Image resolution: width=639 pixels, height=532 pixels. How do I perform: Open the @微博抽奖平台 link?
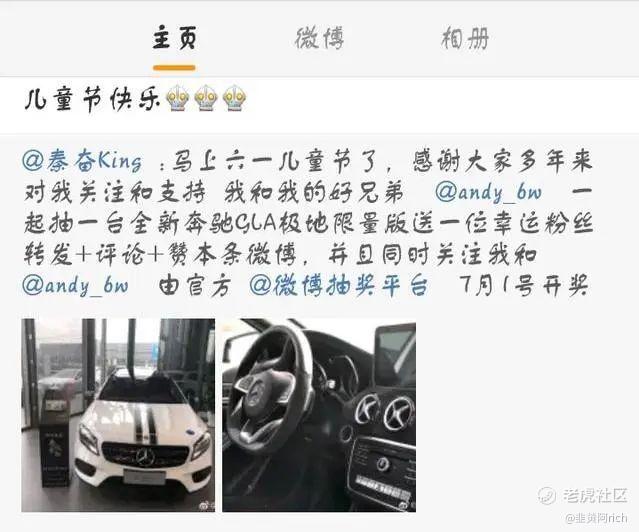click(x=339, y=285)
